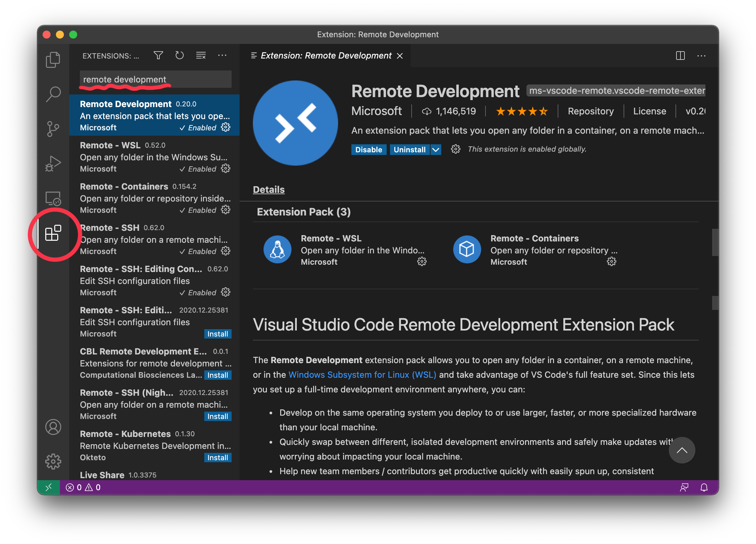Open Remote - Containers card in Extension Pack
Screen dimensions: 756x544
tap(535, 250)
